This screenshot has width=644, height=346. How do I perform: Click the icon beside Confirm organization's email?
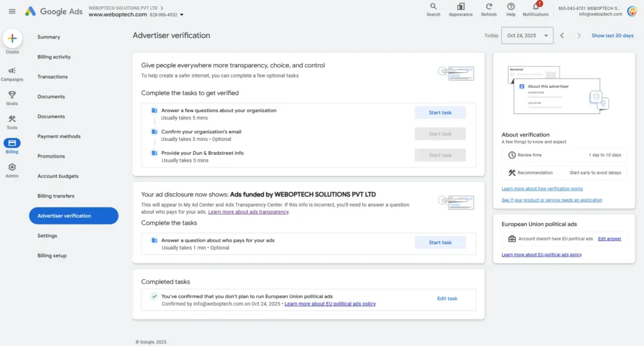pos(155,131)
